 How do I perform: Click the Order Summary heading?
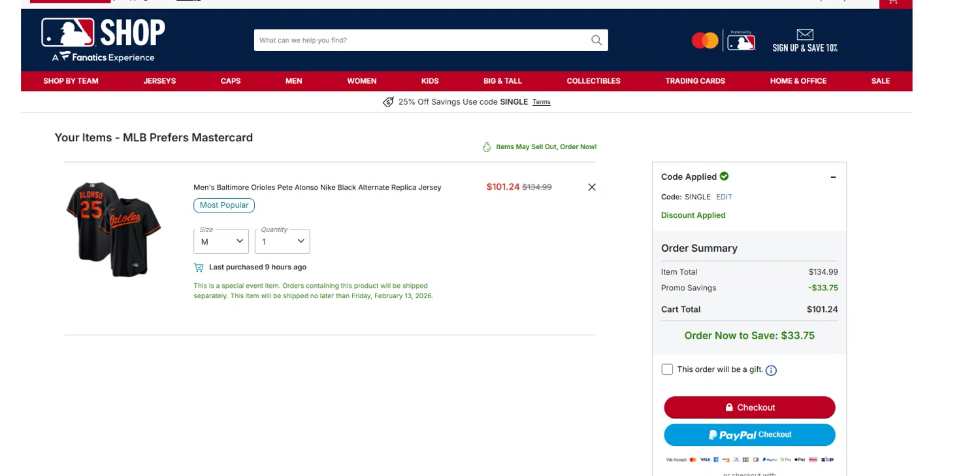tap(699, 248)
